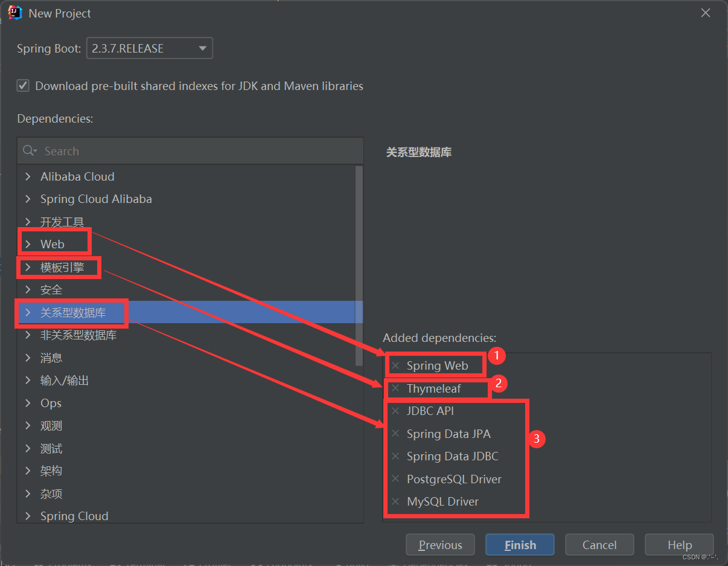Image resolution: width=728 pixels, height=566 pixels.
Task: Remove the PostgreSQL Driver dependency
Action: [395, 479]
